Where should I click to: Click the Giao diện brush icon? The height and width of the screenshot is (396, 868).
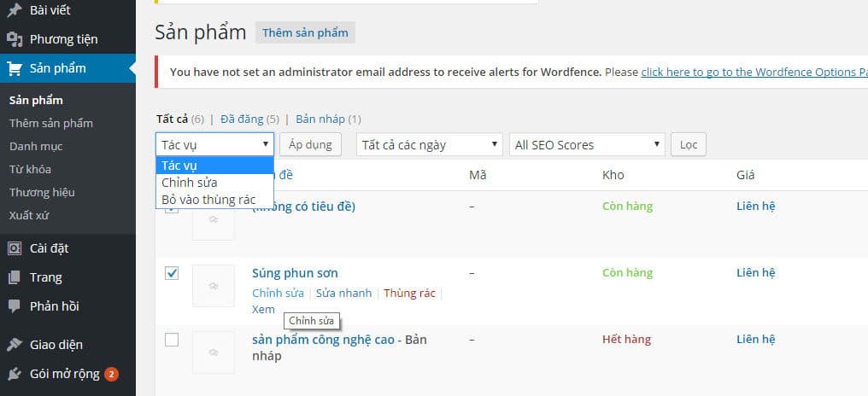pyautogui.click(x=15, y=345)
